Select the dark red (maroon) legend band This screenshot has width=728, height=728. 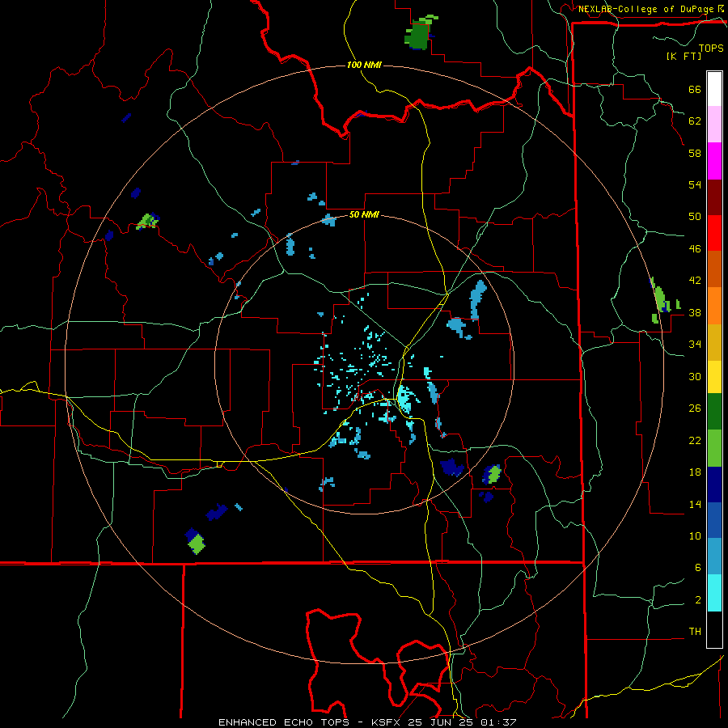(x=714, y=197)
